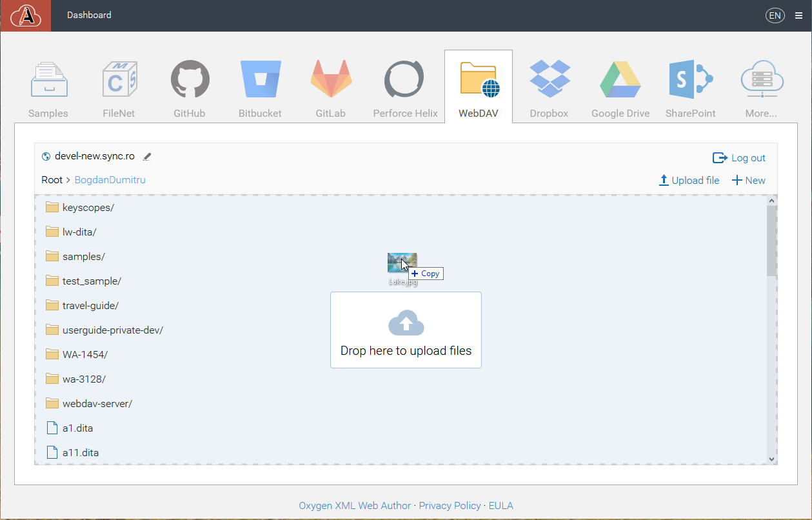Click the file list scrollbar thumb
The width and height of the screenshot is (812, 520).
[771, 241]
